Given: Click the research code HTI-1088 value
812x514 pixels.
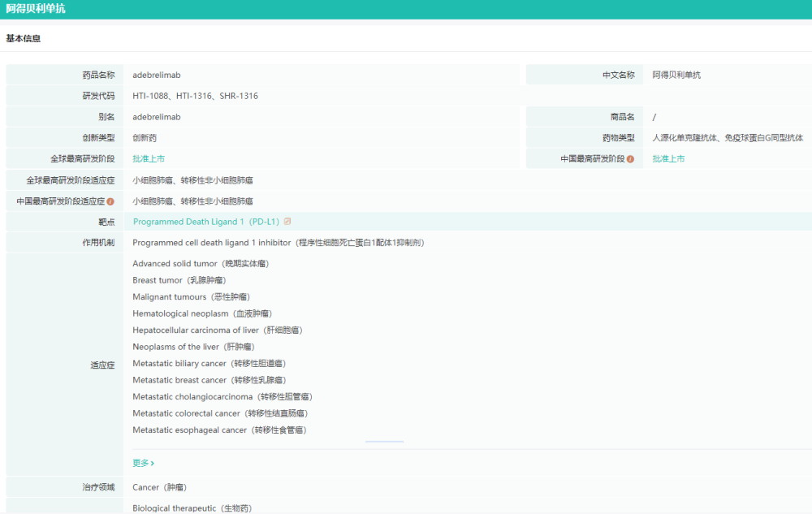Looking at the screenshot, I should tap(151, 96).
